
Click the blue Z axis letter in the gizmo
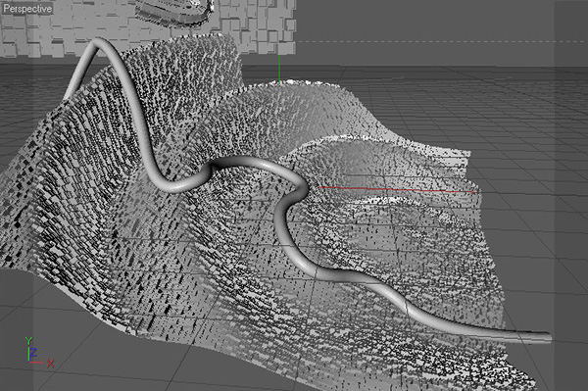(x=33, y=352)
